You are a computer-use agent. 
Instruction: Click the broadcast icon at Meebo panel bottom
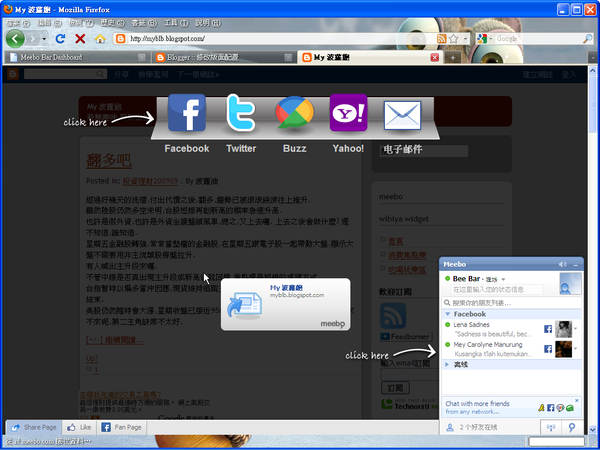(551, 427)
